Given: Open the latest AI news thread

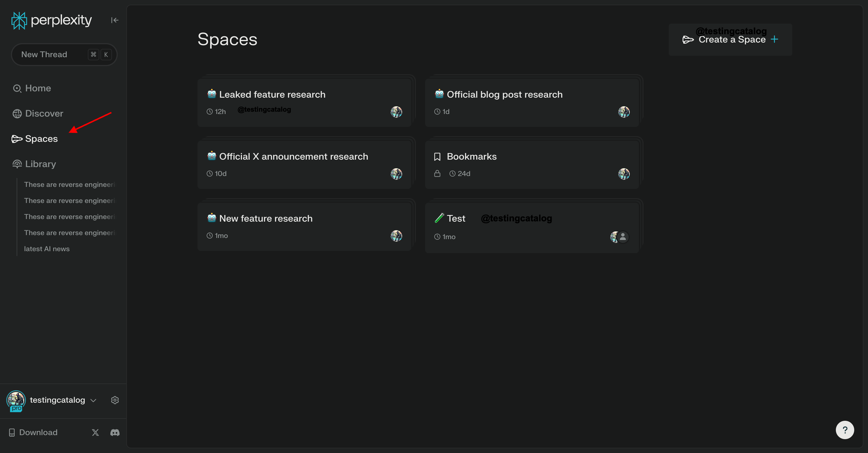Looking at the screenshot, I should tap(47, 249).
